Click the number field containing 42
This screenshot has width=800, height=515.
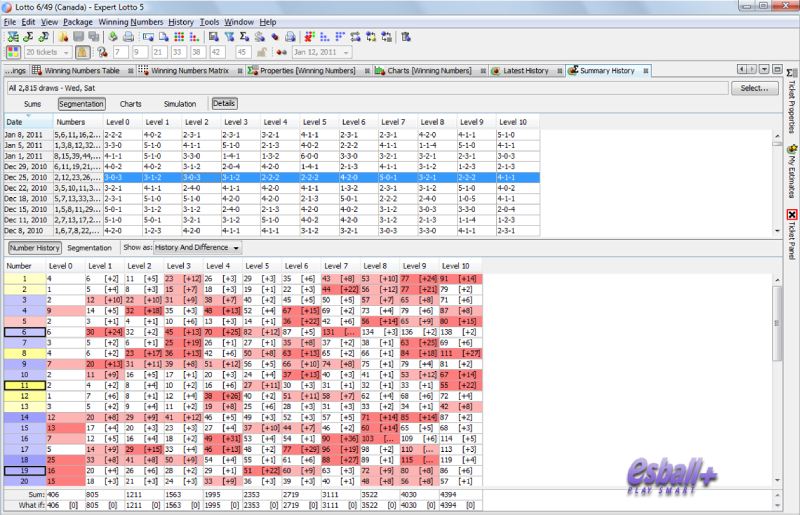point(217,52)
